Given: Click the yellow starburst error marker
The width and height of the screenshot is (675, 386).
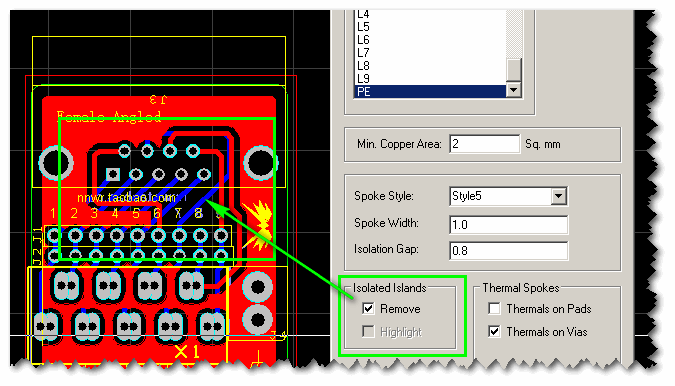Looking at the screenshot, I should tap(258, 226).
